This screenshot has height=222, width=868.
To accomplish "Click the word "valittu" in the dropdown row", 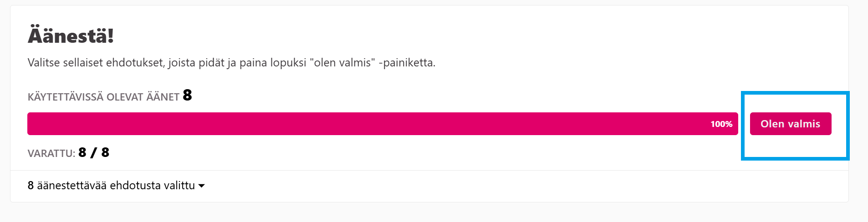I will (179, 186).
